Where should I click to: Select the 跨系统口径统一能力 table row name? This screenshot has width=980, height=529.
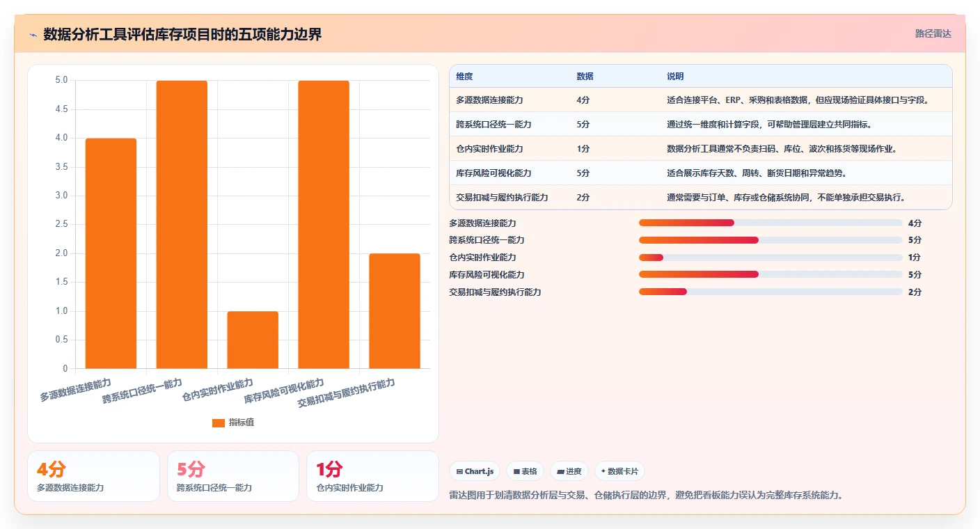(493, 125)
